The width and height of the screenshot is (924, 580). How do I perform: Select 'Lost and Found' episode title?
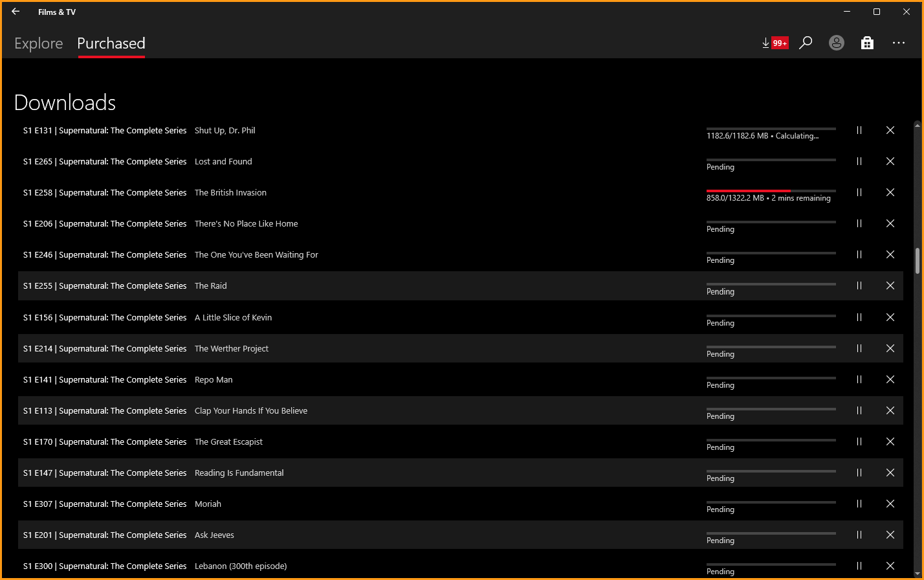(223, 161)
